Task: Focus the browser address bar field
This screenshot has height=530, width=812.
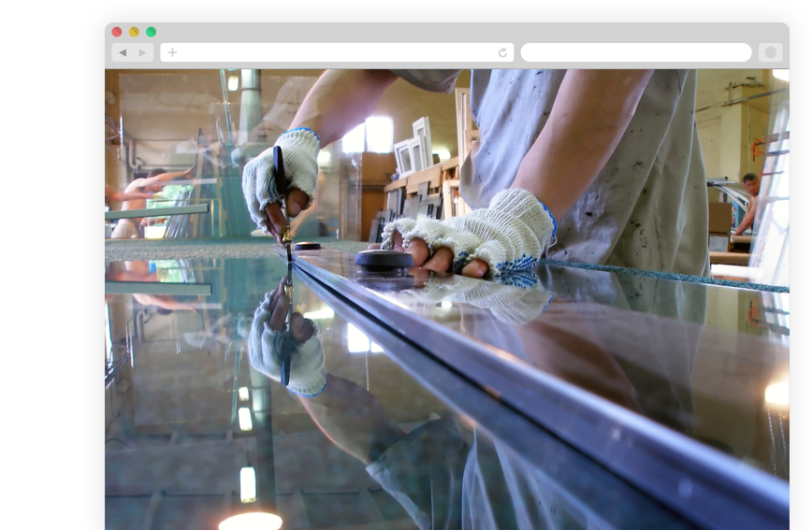Action: pos(337,52)
